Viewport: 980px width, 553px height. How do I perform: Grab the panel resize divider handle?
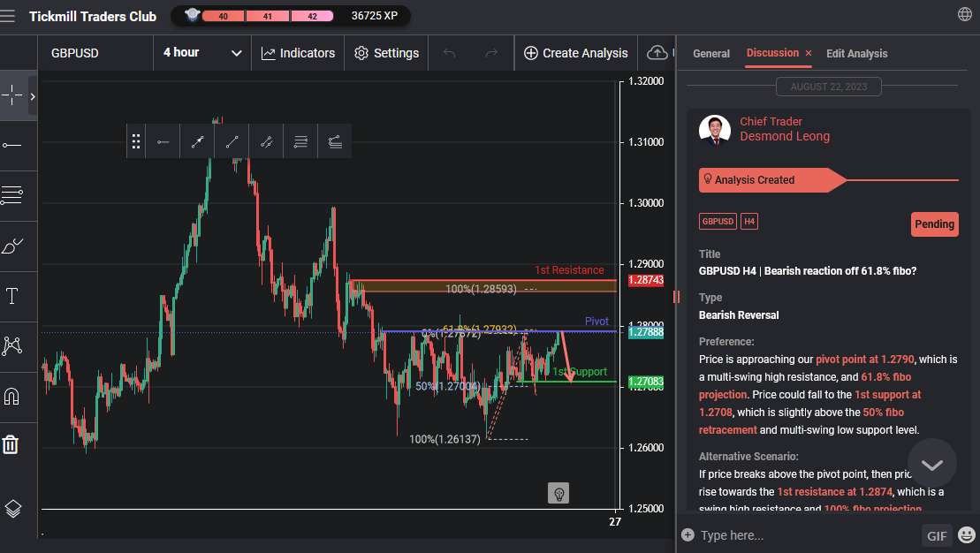click(x=676, y=297)
